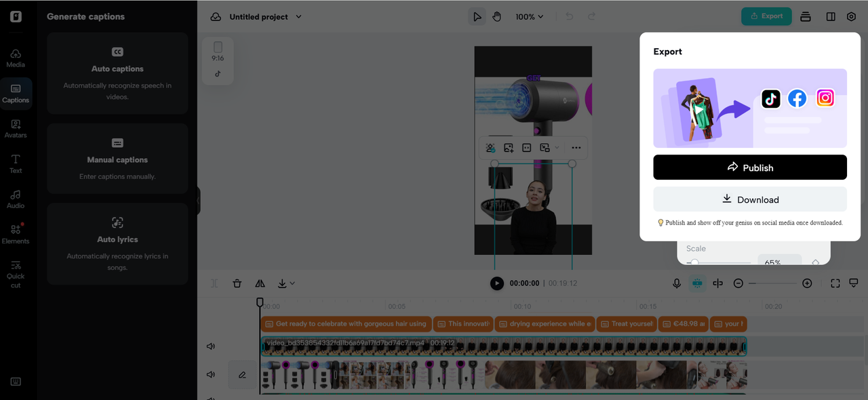Mute the lower audio track
Image resolution: width=868 pixels, height=400 pixels.
click(211, 374)
